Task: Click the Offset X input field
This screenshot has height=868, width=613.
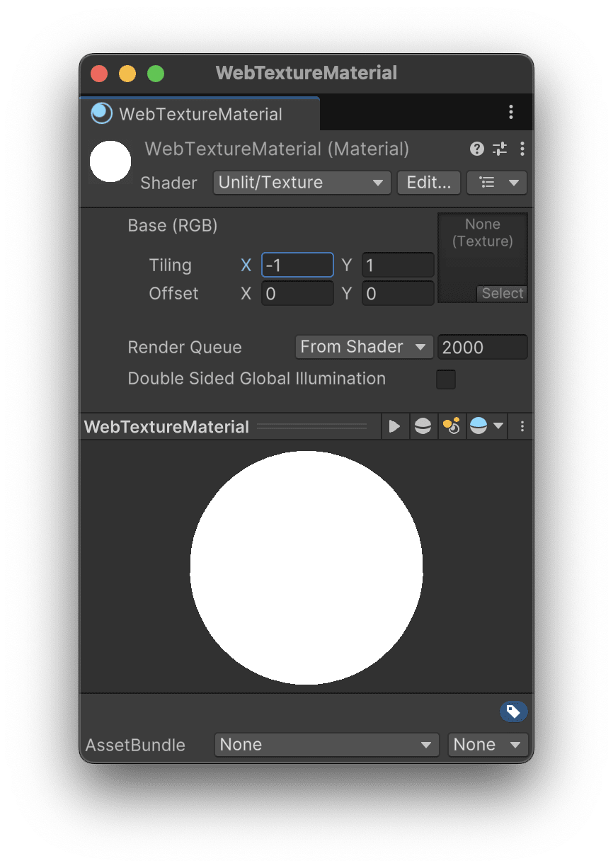Action: point(297,293)
